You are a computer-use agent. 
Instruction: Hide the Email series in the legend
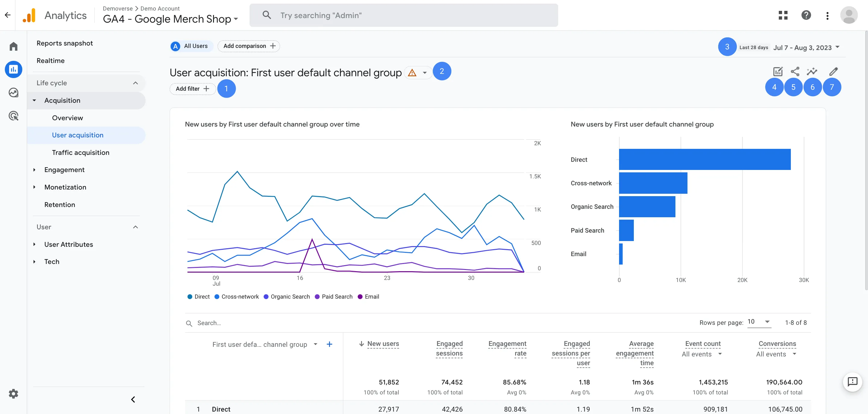point(369,296)
